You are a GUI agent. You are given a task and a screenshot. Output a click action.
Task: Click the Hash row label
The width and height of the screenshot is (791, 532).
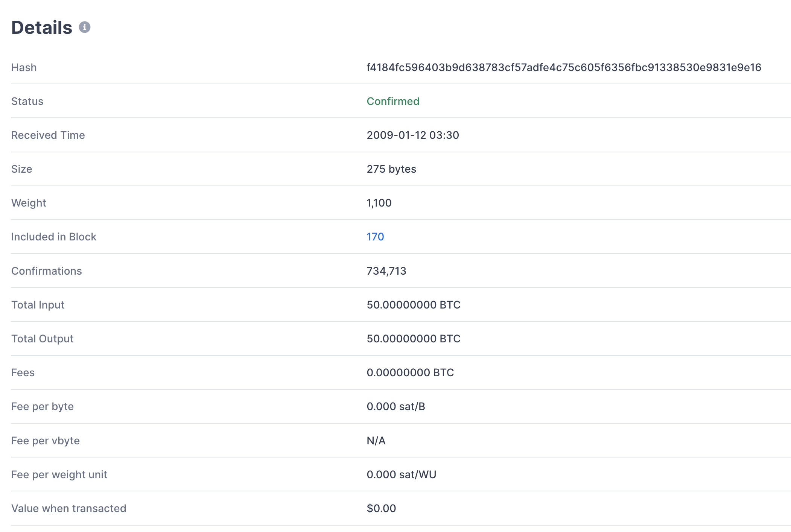pyautogui.click(x=24, y=67)
